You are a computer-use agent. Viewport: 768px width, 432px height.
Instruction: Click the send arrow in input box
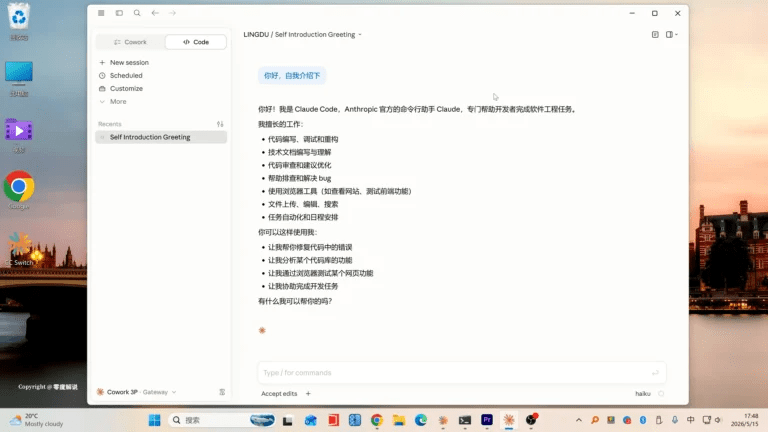pyautogui.click(x=655, y=373)
